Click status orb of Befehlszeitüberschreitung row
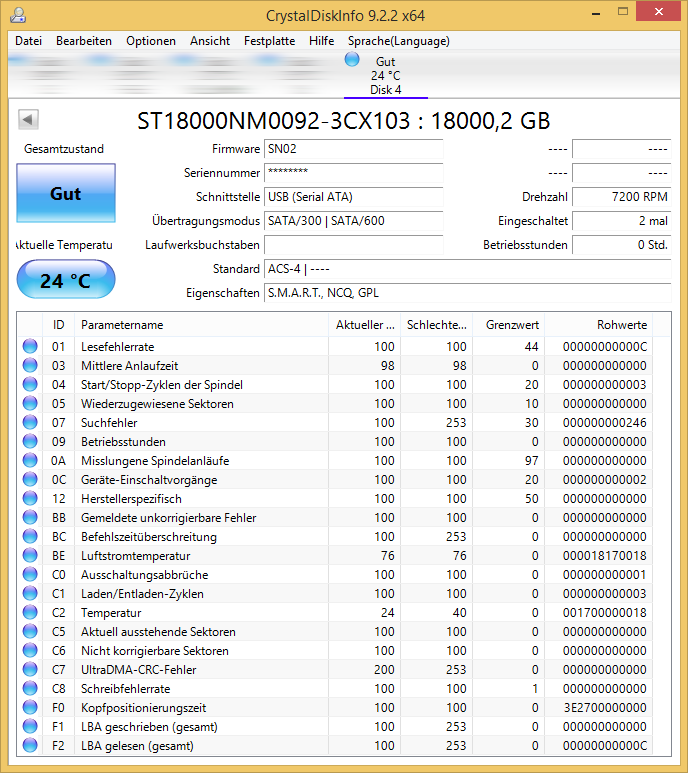 click(x=30, y=536)
